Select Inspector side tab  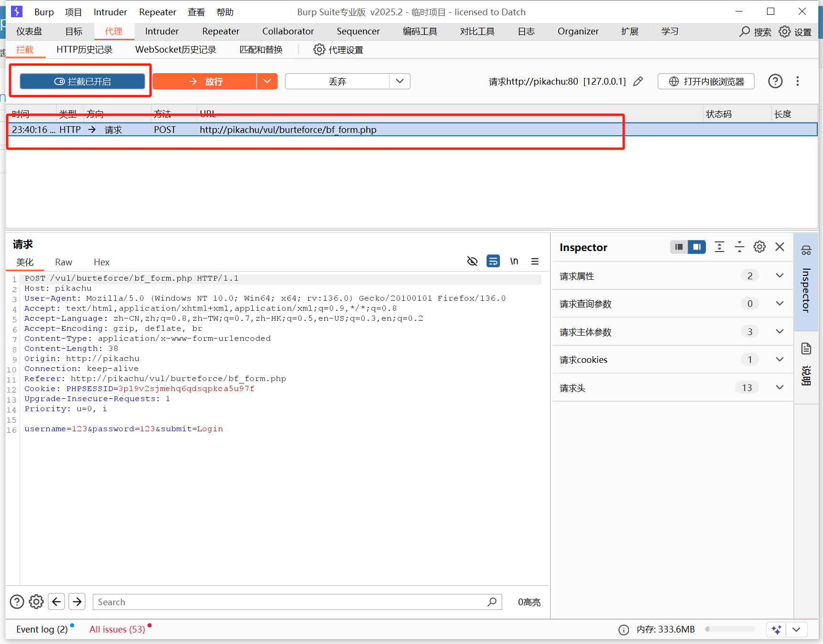tap(806, 282)
